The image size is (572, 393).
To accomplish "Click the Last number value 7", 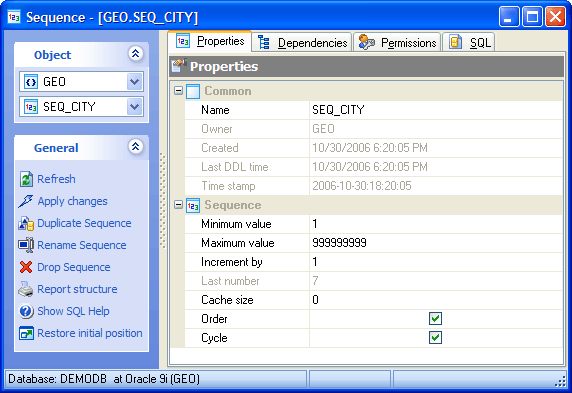I will click(315, 281).
